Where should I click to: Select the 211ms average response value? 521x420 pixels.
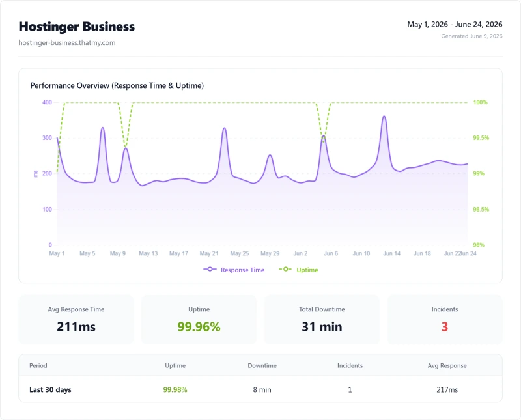pos(76,327)
